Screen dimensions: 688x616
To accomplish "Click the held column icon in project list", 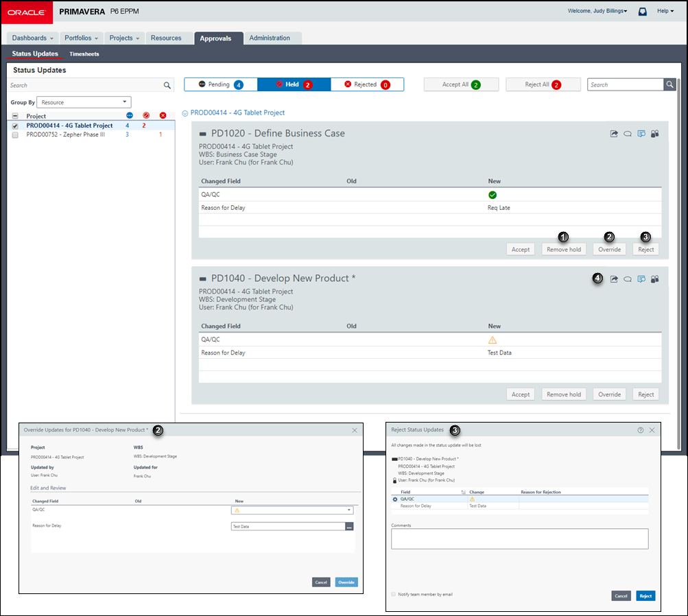I will click(146, 115).
